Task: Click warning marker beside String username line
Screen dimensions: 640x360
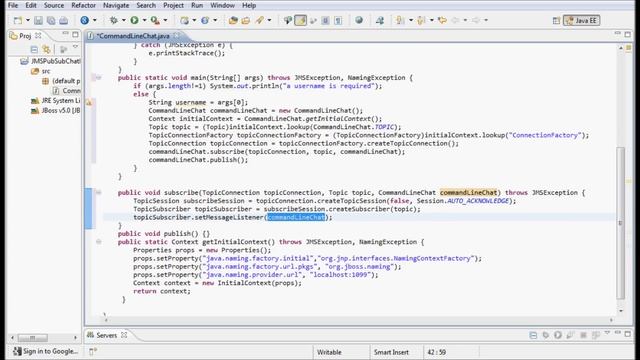Action: pyautogui.click(x=89, y=102)
